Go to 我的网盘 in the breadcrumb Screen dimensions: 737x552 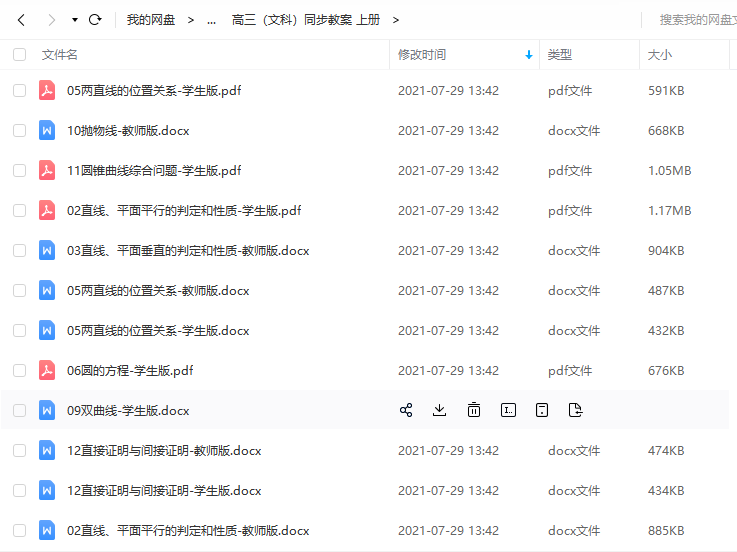coord(150,20)
